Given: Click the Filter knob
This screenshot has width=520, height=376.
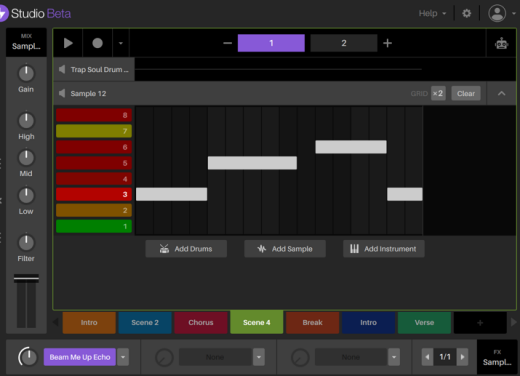Looking at the screenshot, I should click(26, 243).
